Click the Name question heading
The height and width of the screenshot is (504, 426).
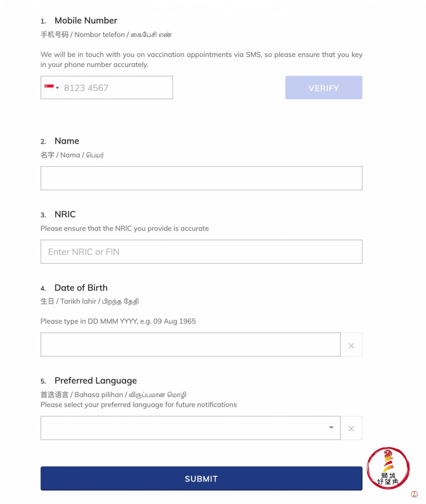point(67,141)
